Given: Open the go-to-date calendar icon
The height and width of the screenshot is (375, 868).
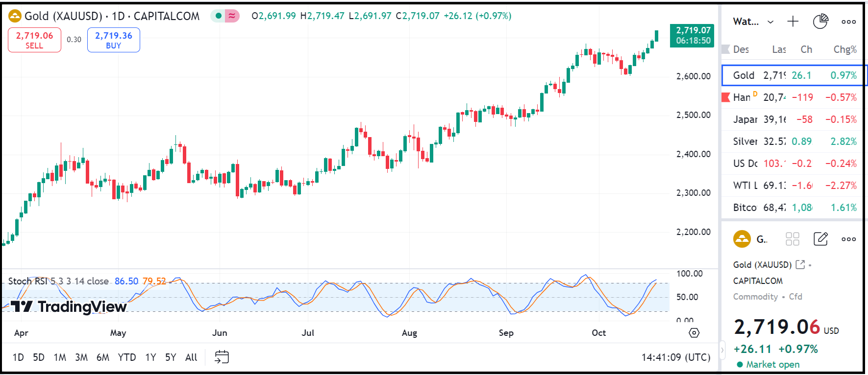Looking at the screenshot, I should pos(222,357).
